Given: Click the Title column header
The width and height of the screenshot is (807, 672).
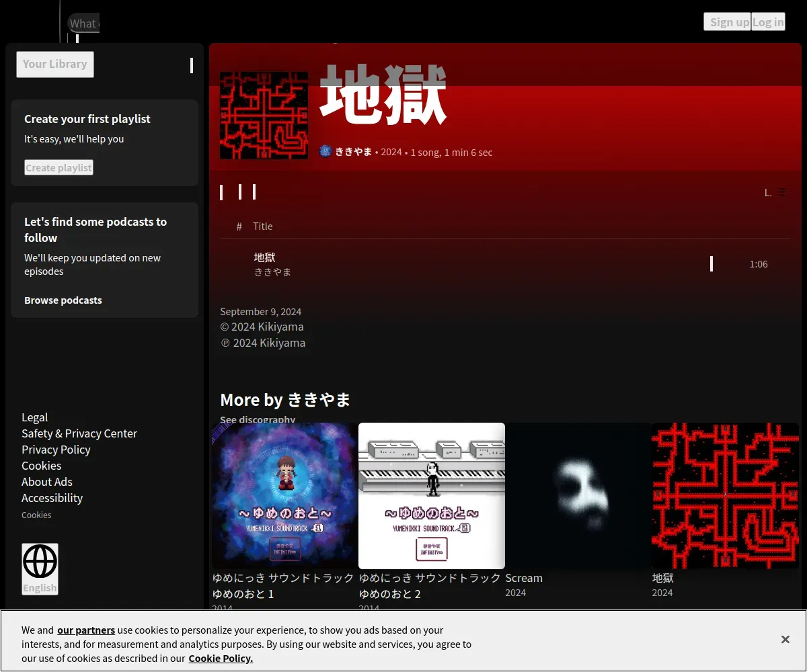Looking at the screenshot, I should [x=263, y=226].
